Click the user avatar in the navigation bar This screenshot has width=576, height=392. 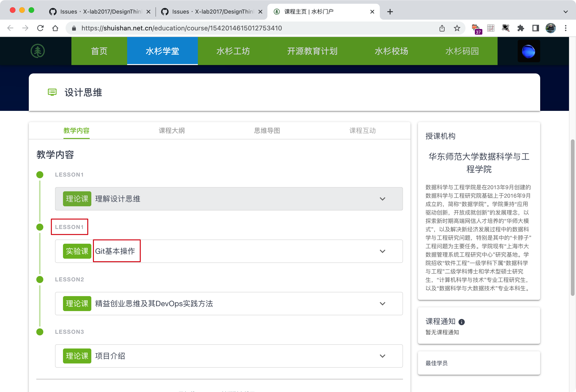tap(529, 51)
